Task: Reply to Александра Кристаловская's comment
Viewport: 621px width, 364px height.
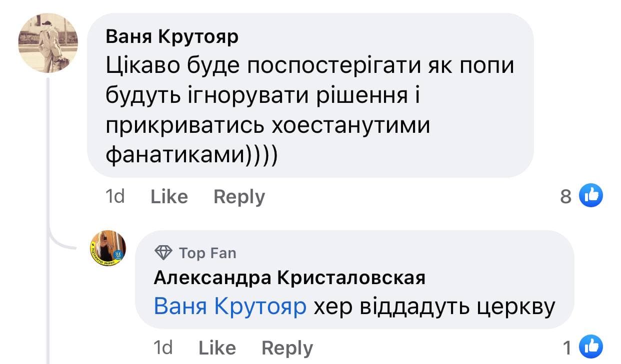Action: pos(287,348)
